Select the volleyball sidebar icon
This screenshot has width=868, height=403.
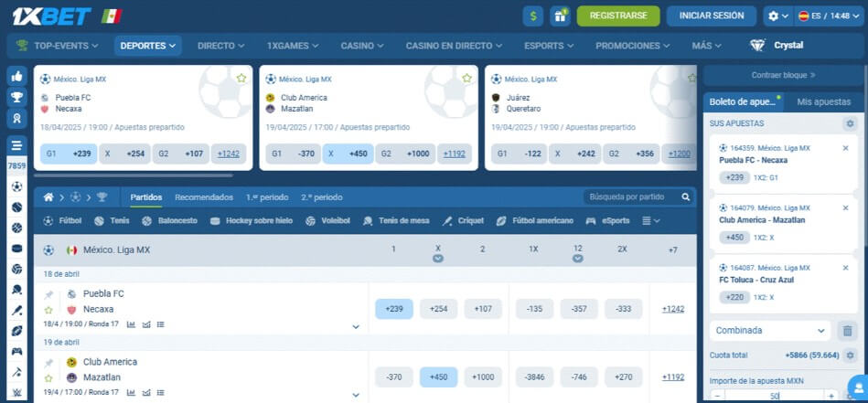tap(17, 269)
